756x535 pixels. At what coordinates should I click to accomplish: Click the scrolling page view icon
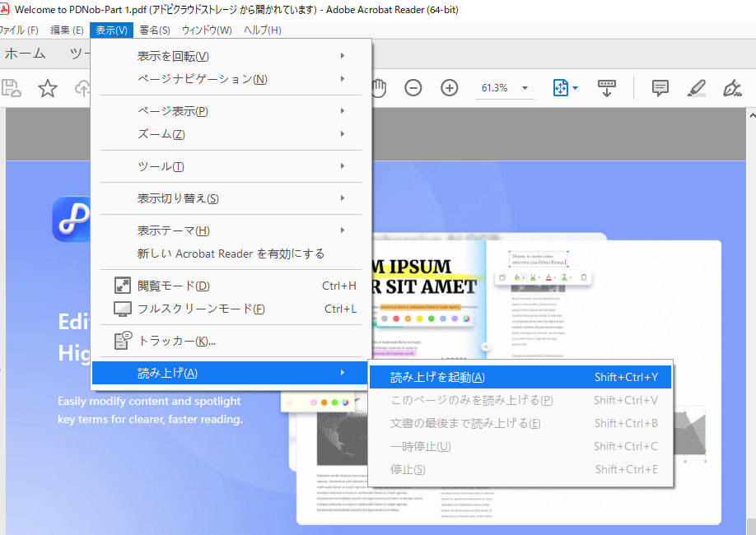point(607,87)
